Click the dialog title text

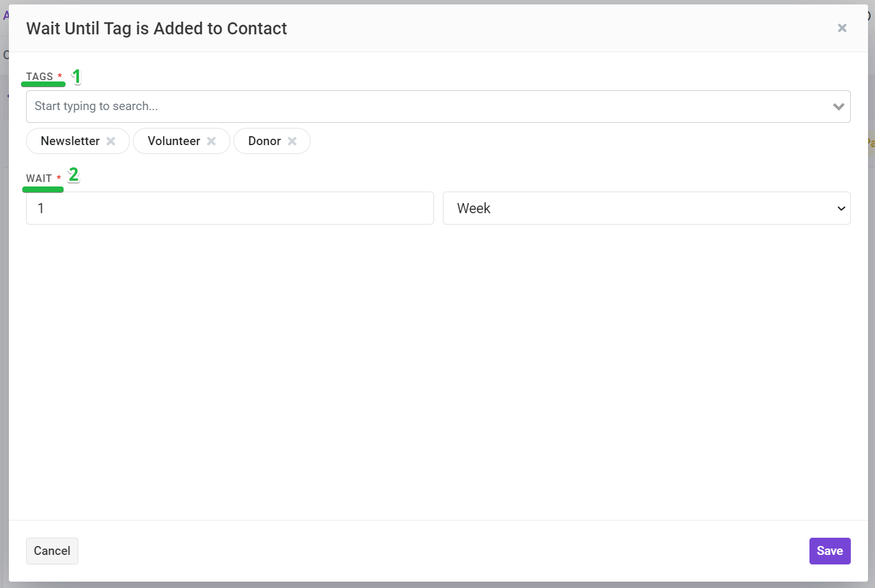[x=157, y=29]
